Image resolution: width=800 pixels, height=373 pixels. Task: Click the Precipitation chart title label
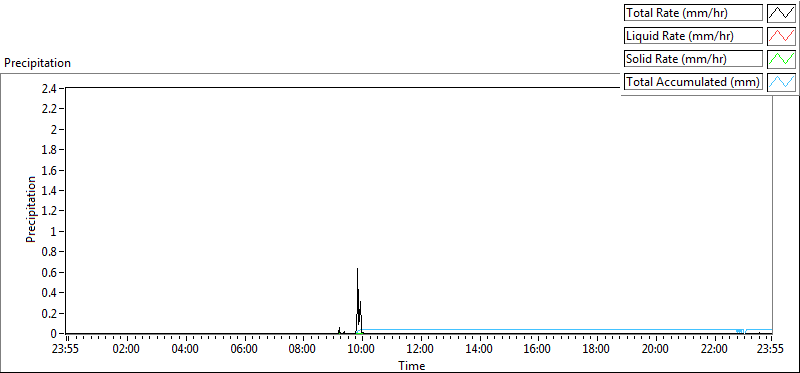[x=37, y=63]
